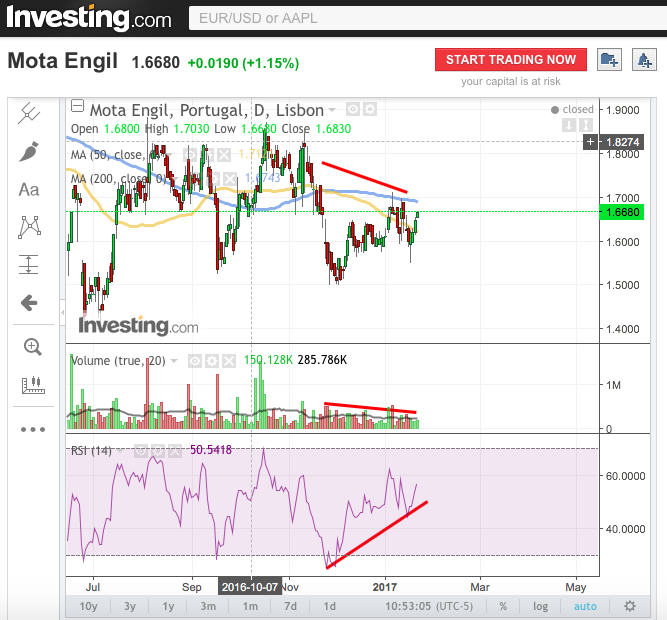Screen dimensions: 667x620
Task: Open chart properties gear at bottom right
Action: pos(630,606)
